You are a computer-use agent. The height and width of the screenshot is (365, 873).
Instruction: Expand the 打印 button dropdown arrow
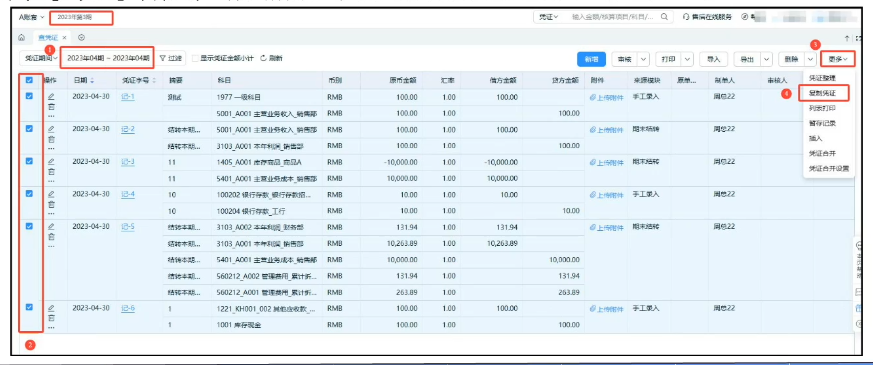687,59
